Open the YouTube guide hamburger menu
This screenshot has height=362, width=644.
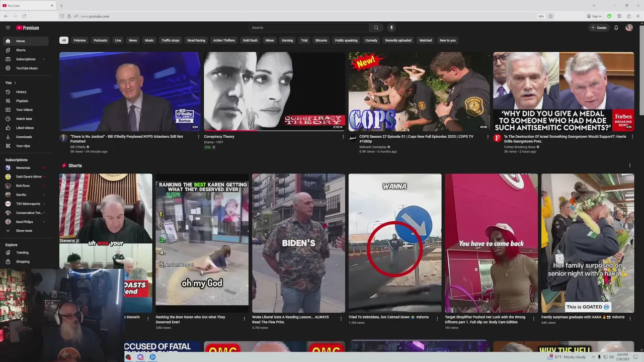8,28
